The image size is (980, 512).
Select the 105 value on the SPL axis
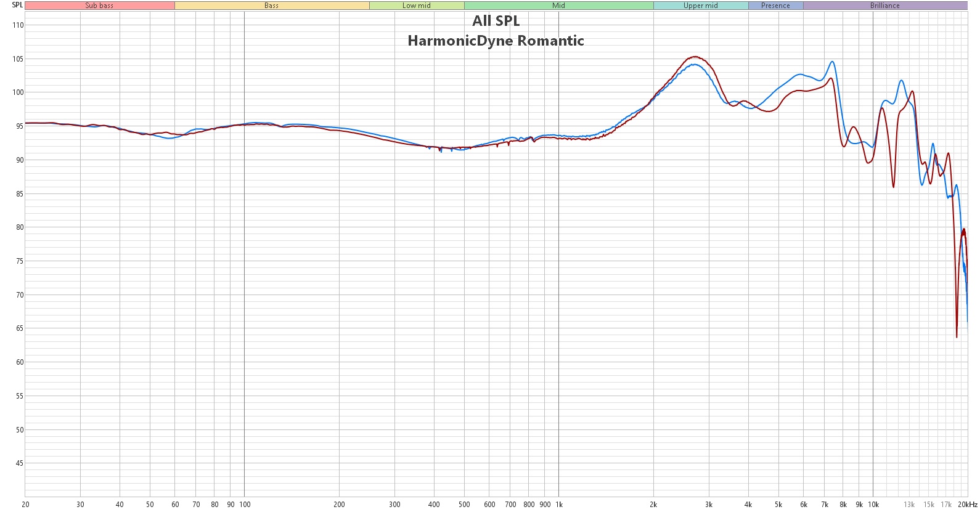[x=17, y=59]
